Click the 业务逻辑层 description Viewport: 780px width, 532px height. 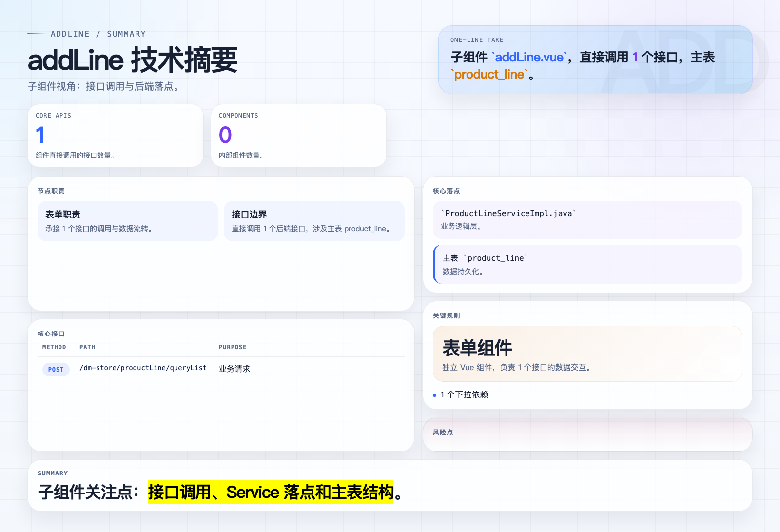(x=462, y=226)
